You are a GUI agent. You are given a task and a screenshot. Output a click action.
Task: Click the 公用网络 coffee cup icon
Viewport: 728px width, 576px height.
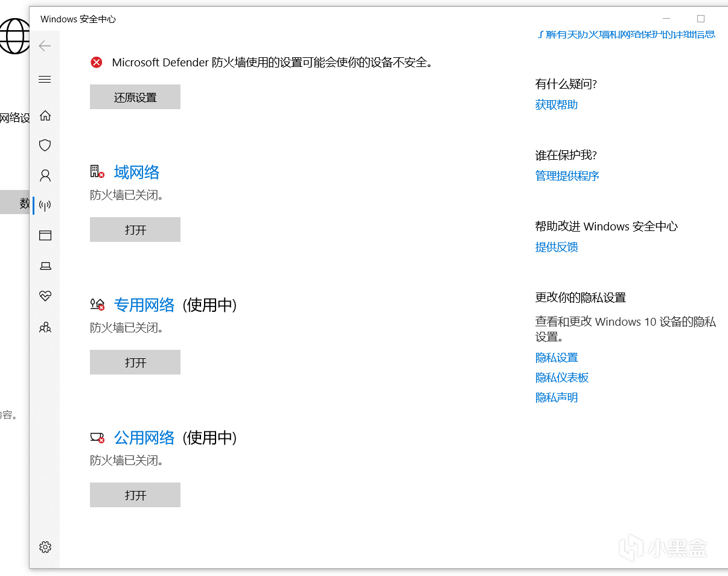[x=97, y=437]
